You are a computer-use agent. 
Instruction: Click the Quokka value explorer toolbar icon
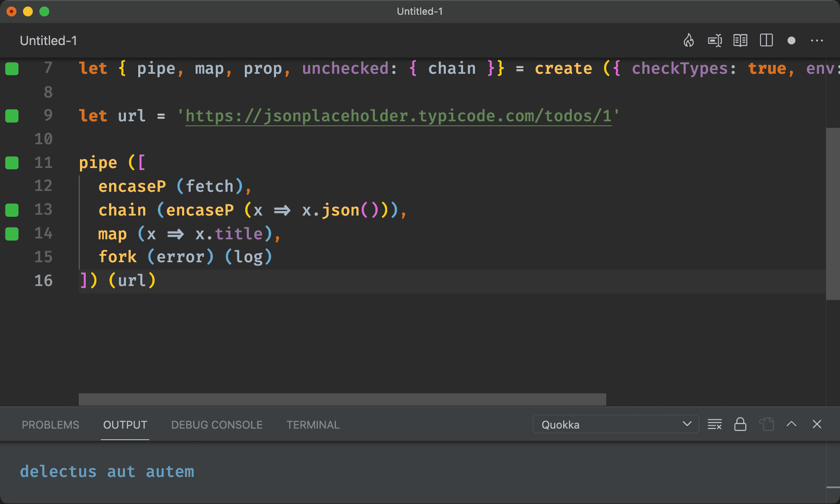pos(715,41)
